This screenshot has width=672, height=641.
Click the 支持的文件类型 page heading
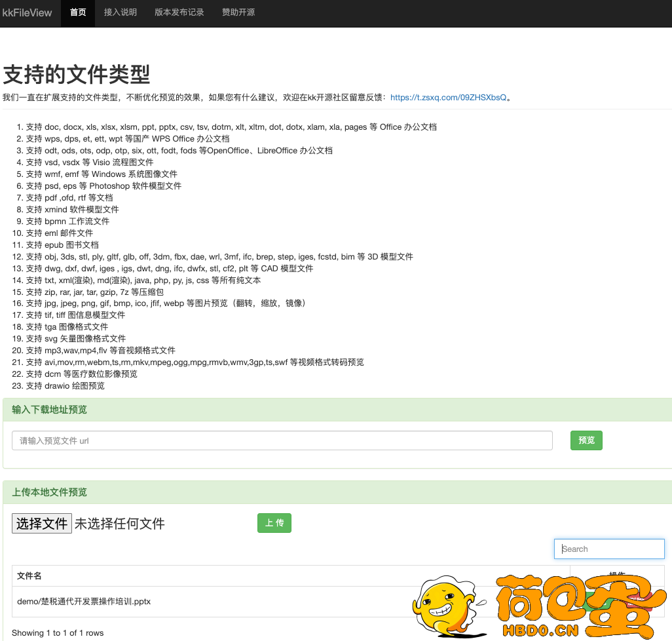[x=76, y=74]
